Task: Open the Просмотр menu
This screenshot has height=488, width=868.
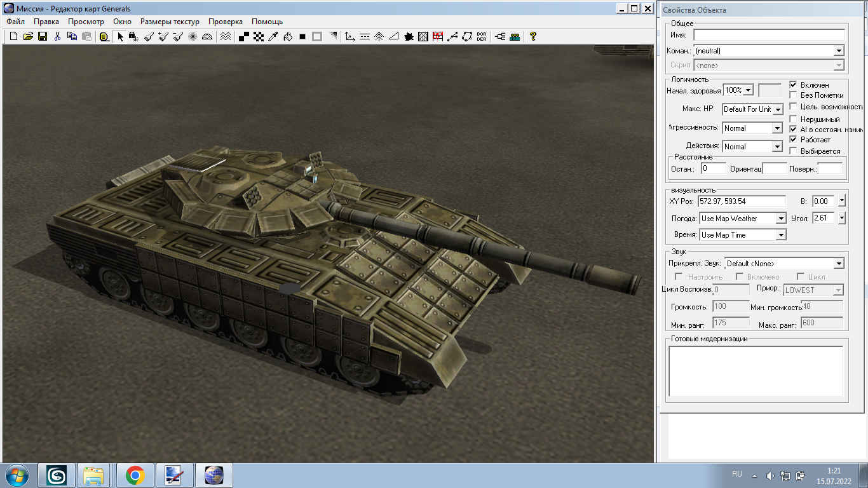Action: coord(86,22)
